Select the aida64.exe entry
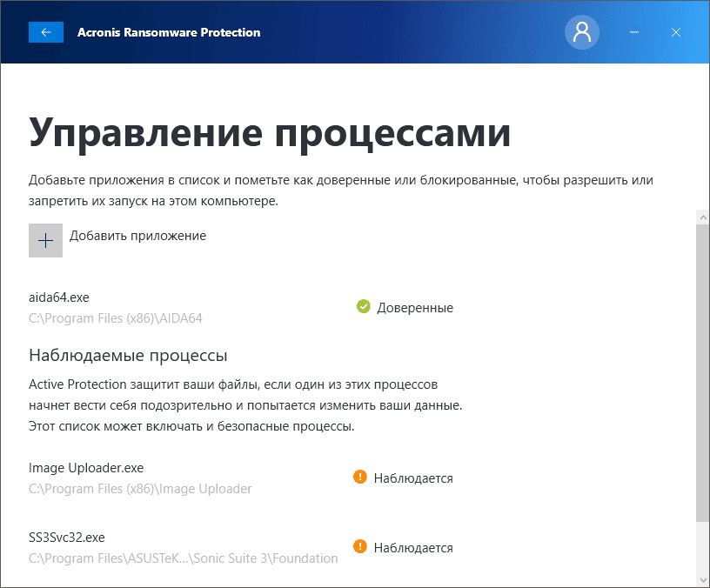710x588 pixels. [x=59, y=297]
